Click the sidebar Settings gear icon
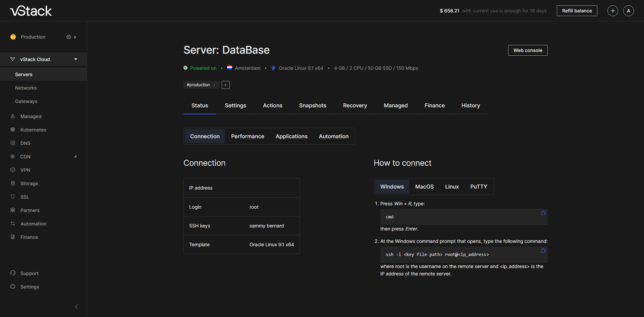644x317 pixels. pyautogui.click(x=13, y=286)
